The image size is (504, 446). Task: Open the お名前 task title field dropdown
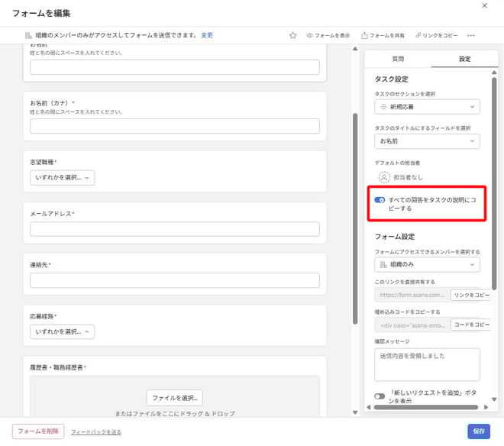pos(427,141)
